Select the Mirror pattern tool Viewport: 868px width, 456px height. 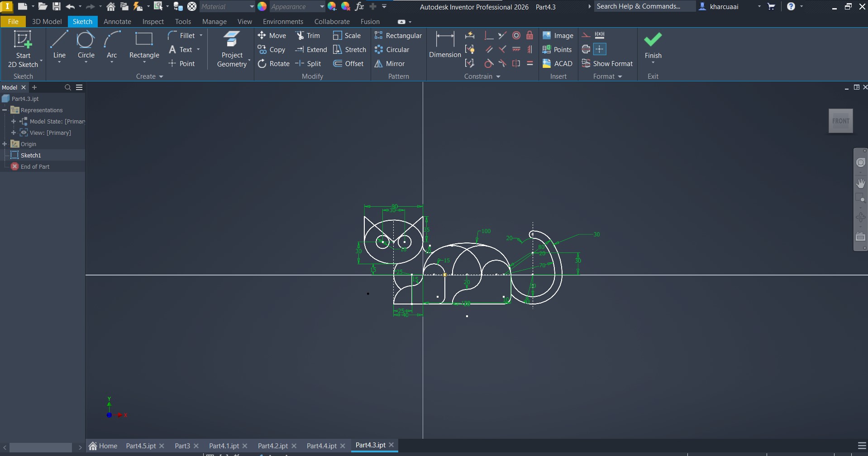tap(390, 64)
